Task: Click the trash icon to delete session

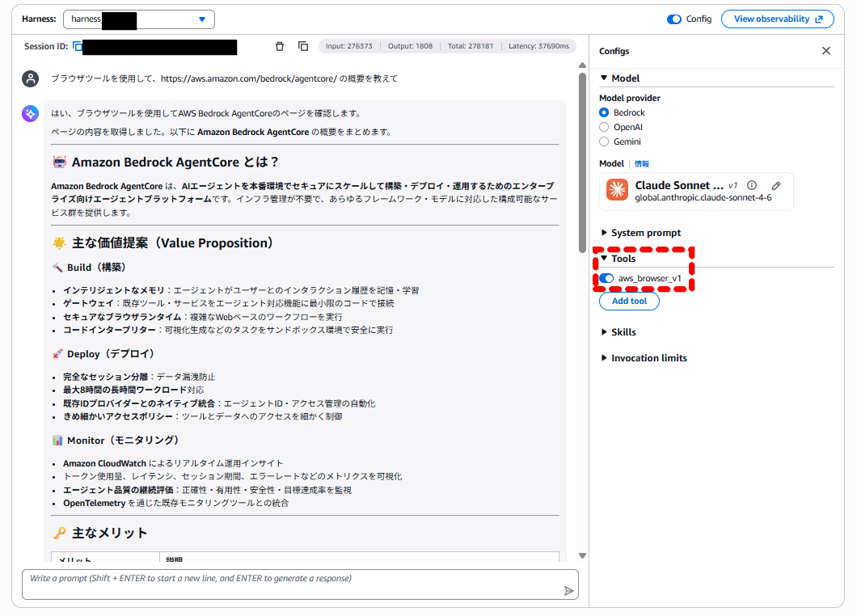Action: pyautogui.click(x=280, y=47)
